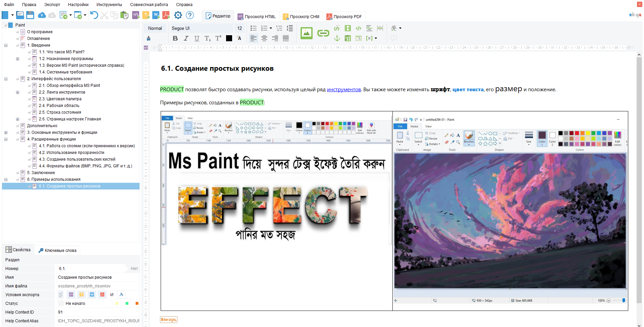Click the format painter brush icon

click(x=149, y=38)
